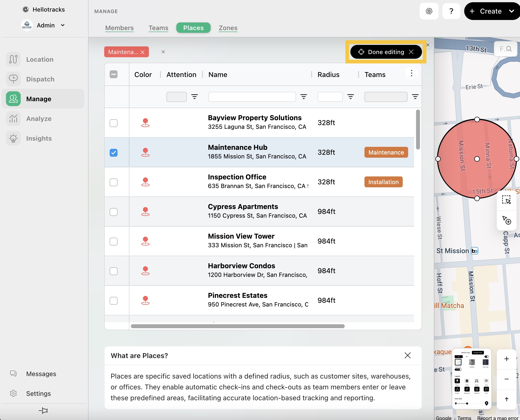Screen dimensions: 520x420
Task: Toggle the select-all header checkbox
Action: 114,74
